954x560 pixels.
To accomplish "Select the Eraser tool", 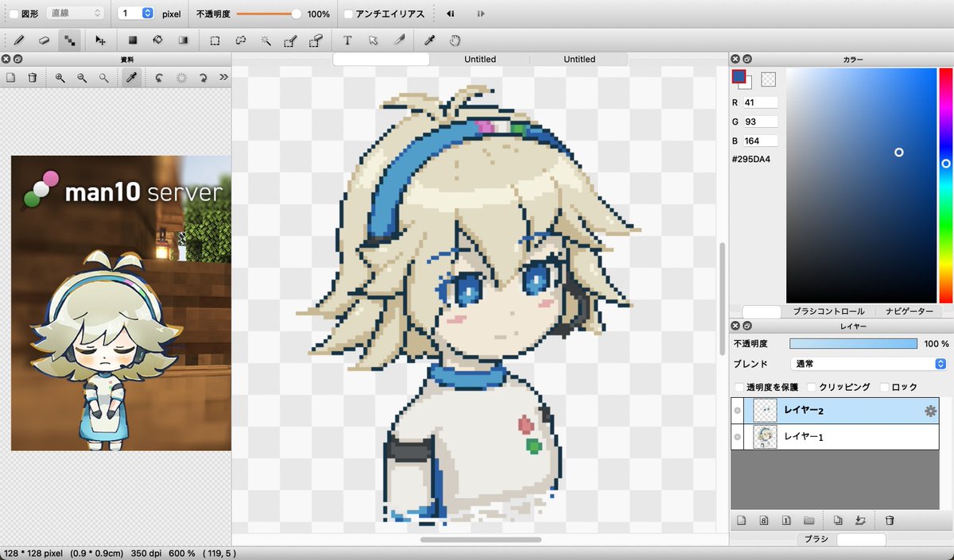I will (x=45, y=40).
